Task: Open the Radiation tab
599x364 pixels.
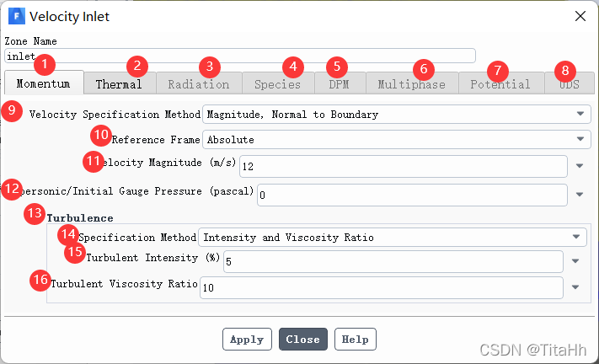Action: click(x=198, y=84)
